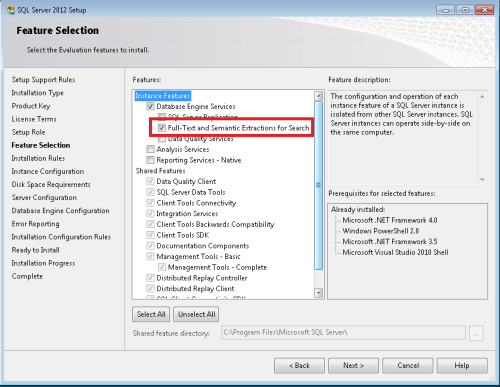The width and height of the screenshot is (500, 387).
Task: Click Microsoft .NET Framework 4.0 prerequisite
Action: (390, 220)
